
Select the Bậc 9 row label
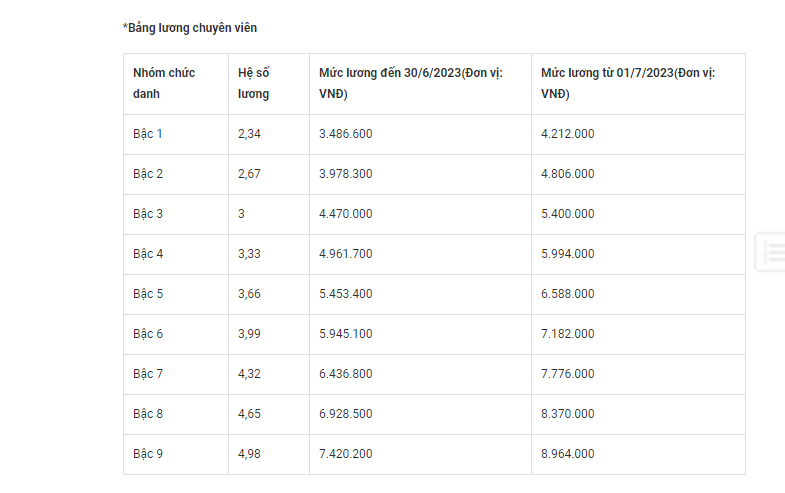pos(148,454)
